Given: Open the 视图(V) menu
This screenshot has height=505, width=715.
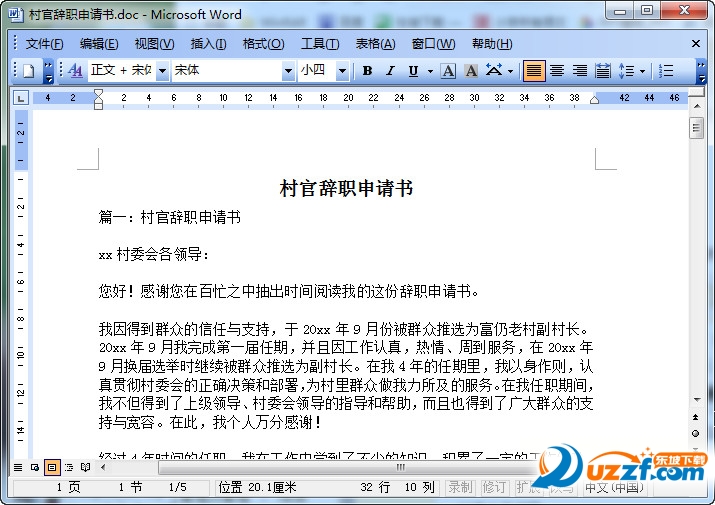Looking at the screenshot, I should 154,44.
